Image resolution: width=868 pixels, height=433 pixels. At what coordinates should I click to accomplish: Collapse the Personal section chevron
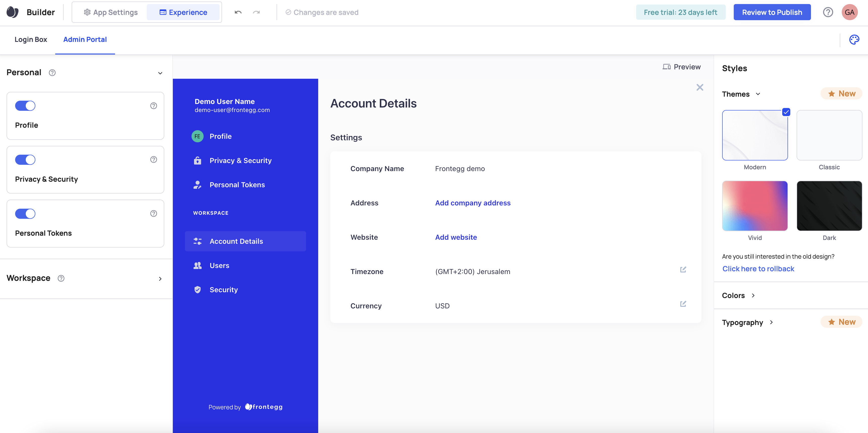(x=160, y=73)
